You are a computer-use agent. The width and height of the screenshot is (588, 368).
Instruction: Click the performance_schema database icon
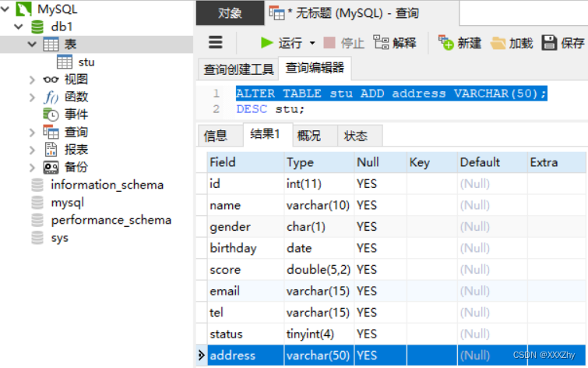click(x=37, y=220)
